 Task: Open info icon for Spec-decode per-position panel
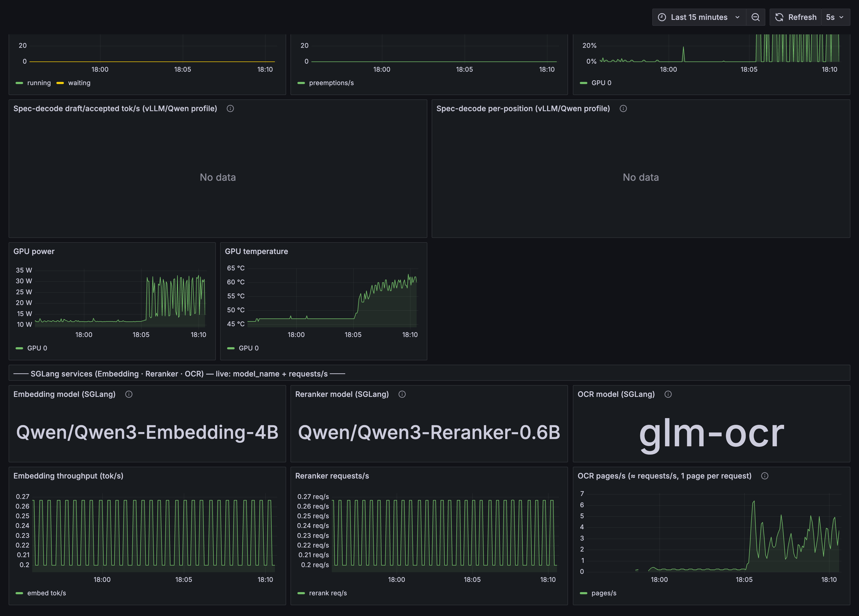pyautogui.click(x=623, y=109)
